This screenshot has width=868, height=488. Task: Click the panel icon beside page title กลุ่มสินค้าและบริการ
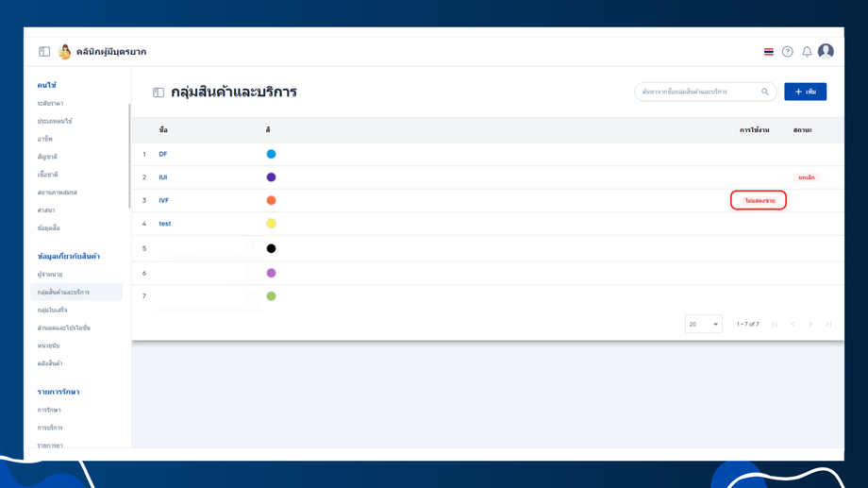click(x=159, y=93)
